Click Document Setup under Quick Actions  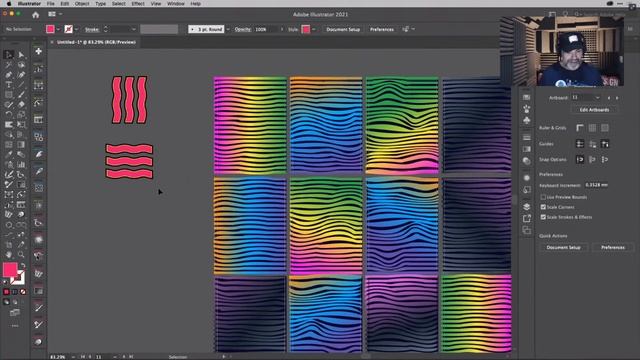tap(563, 247)
